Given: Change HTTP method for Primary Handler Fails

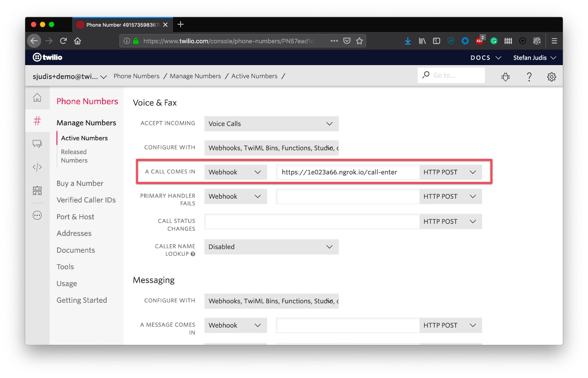Looking at the screenshot, I should [451, 196].
